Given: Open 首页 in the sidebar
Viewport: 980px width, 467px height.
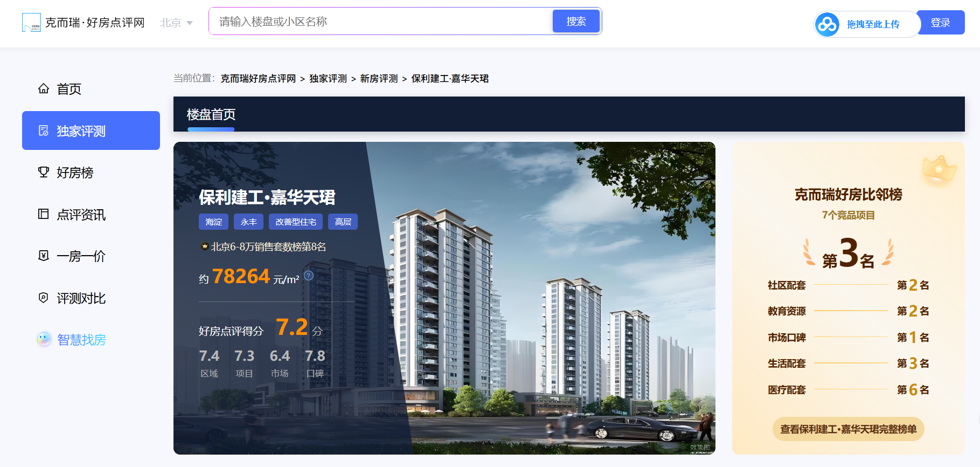Looking at the screenshot, I should click(x=91, y=89).
